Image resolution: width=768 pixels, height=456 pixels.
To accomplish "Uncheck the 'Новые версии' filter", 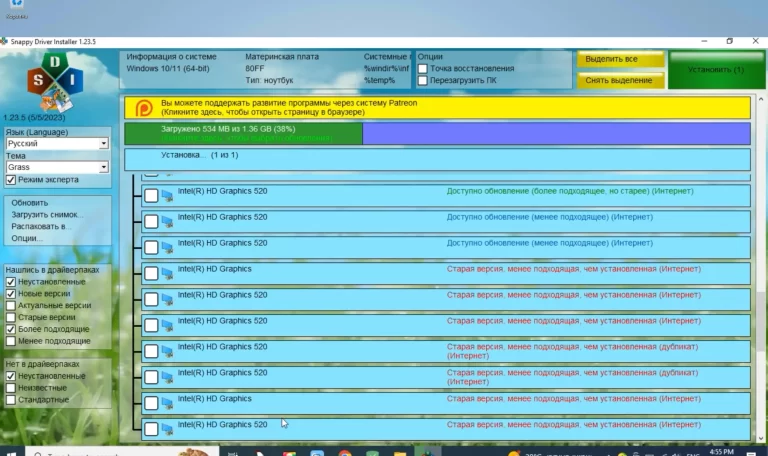I will pyautogui.click(x=11, y=294).
